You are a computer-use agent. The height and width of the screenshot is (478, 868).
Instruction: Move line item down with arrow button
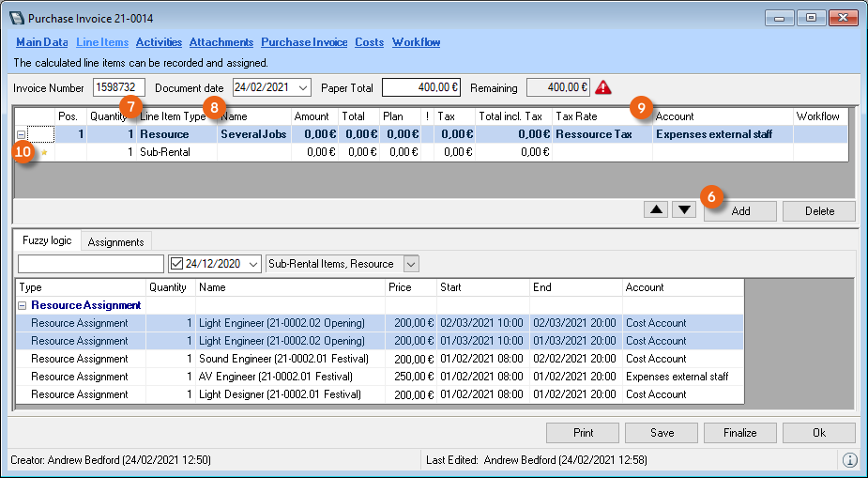point(684,209)
